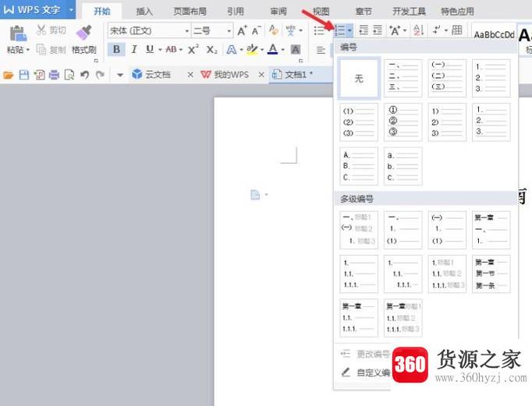Open the font size dropdown
This screenshot has height=406, width=532.
[x=229, y=31]
